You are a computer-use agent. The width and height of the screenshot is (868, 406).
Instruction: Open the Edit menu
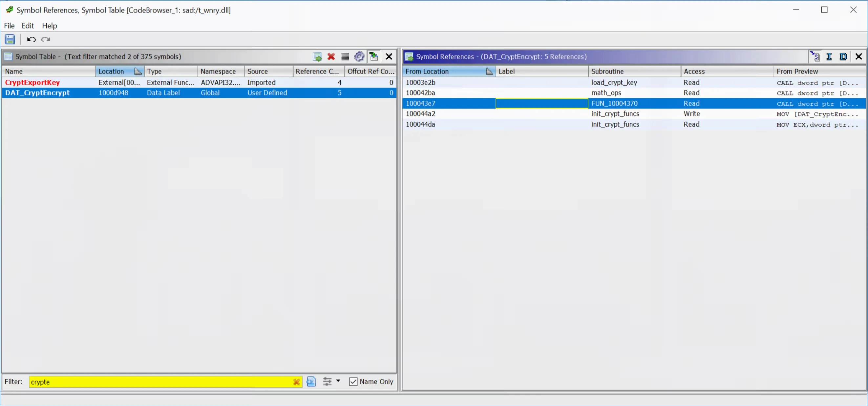coord(28,26)
